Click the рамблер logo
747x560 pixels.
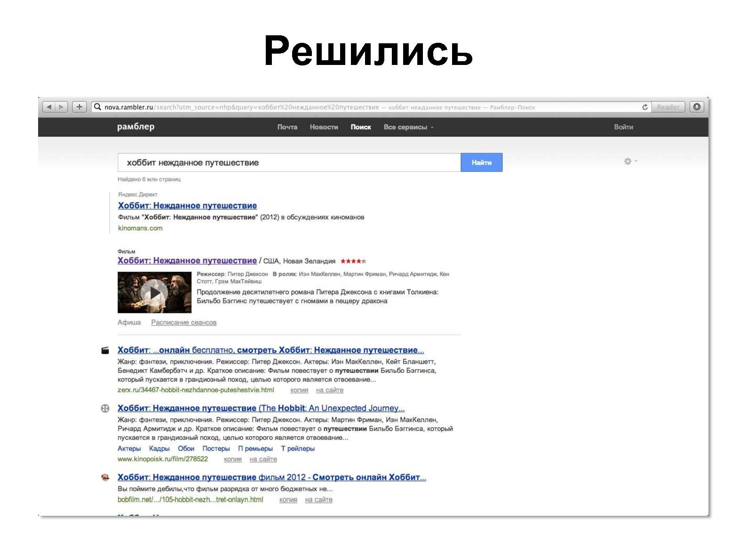click(135, 127)
